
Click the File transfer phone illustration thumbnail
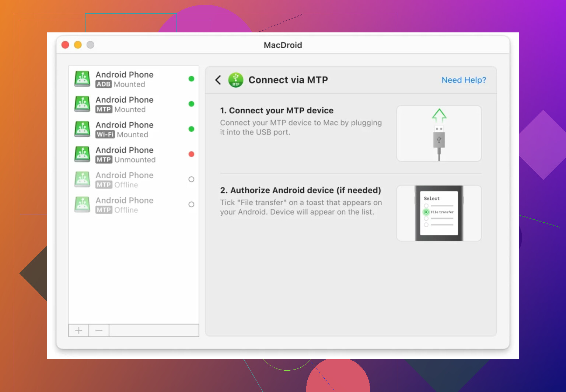click(x=439, y=213)
